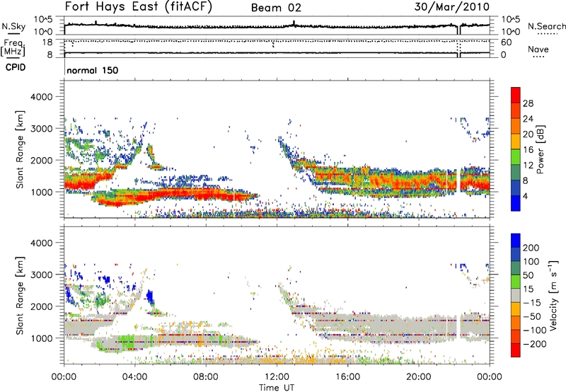Click the "2000" tick on the velocity panel
Viewport: 566px width, 392px height.
[41, 306]
